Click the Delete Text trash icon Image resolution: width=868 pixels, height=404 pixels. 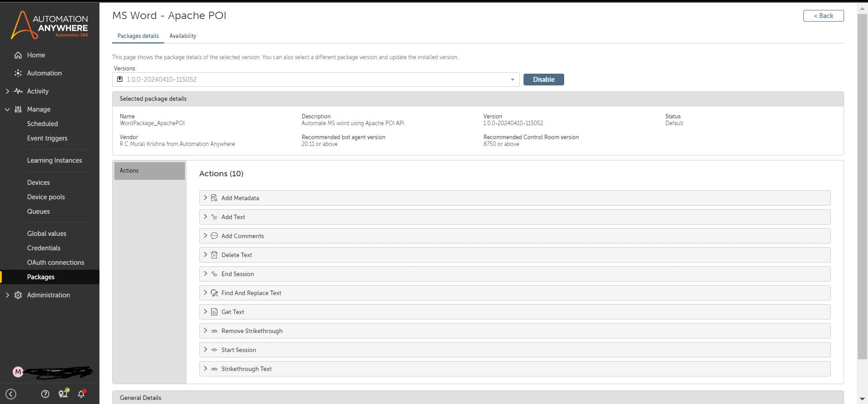tap(214, 255)
